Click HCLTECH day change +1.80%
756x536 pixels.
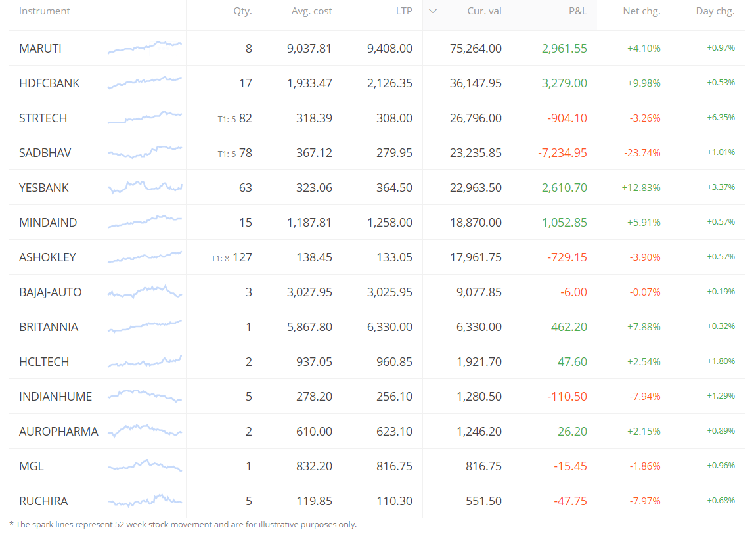click(721, 361)
